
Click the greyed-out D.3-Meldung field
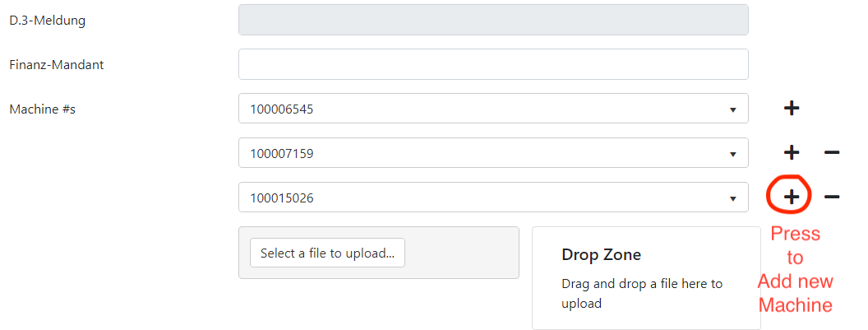[x=493, y=20]
